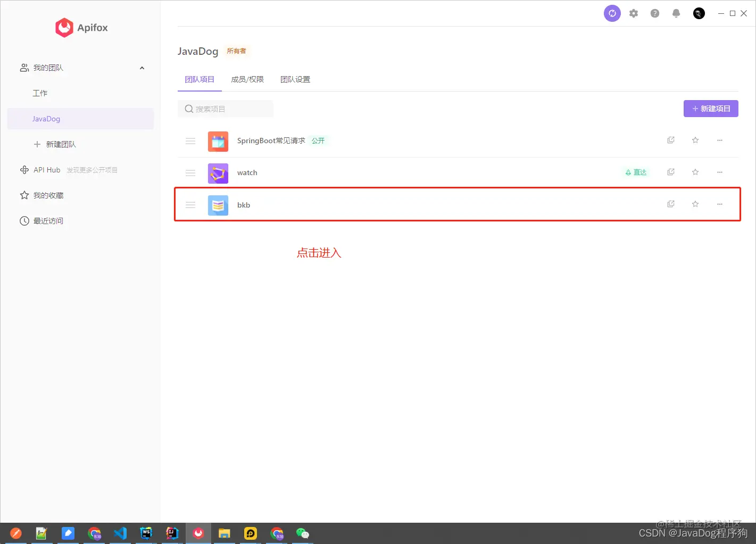Click the bkb project icon
The image size is (756, 544).
click(x=218, y=205)
